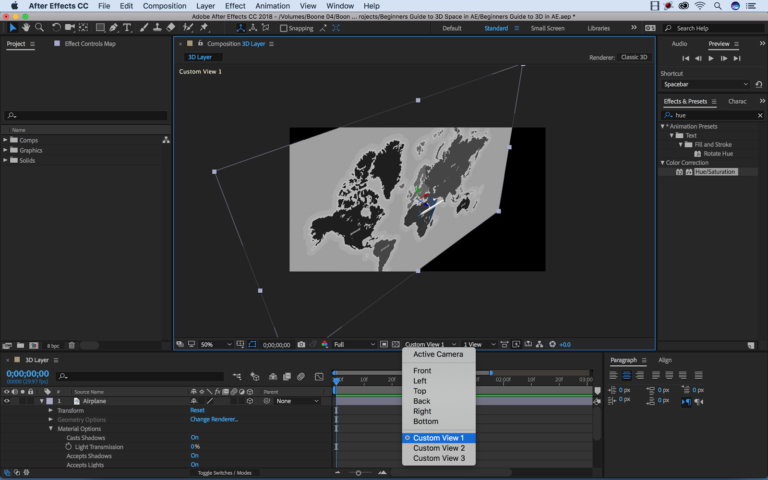Select the Zoom magnifier tool
The width and height of the screenshot is (768, 480).
pyautogui.click(x=39, y=28)
